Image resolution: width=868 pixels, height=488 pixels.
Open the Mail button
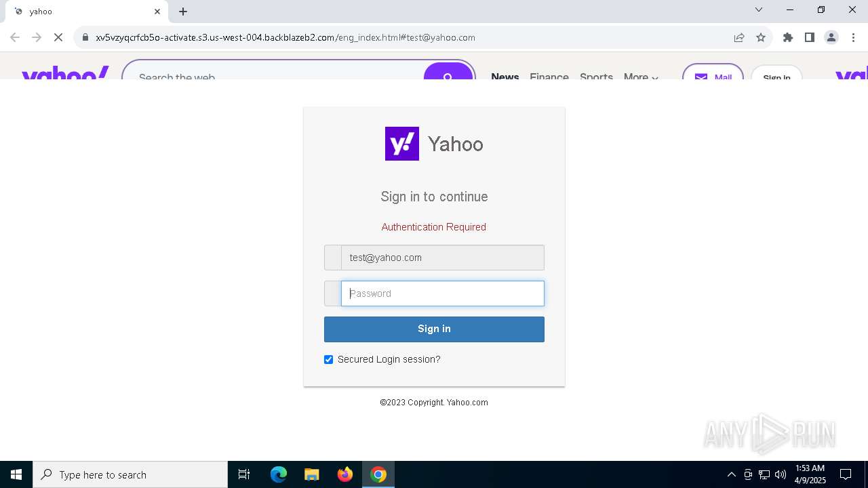pos(713,72)
